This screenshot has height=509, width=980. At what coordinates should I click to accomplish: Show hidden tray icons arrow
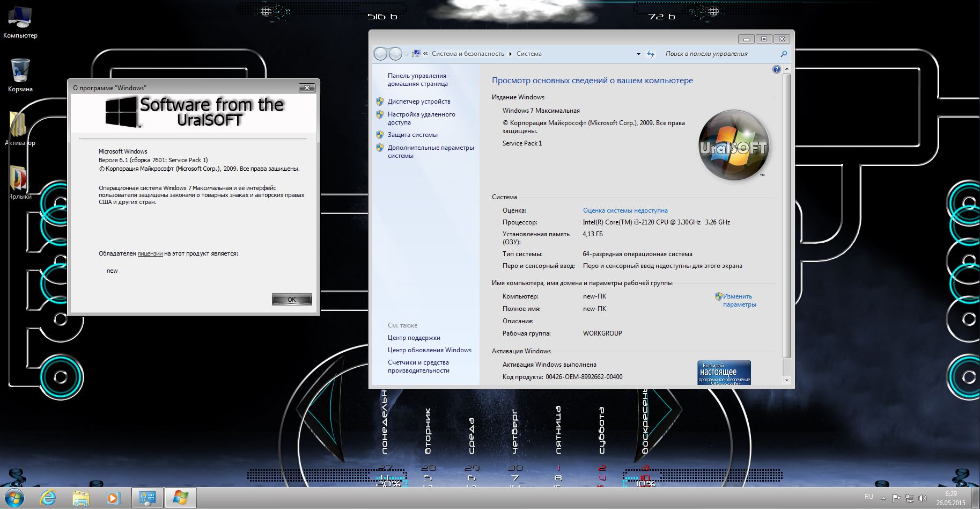883,498
